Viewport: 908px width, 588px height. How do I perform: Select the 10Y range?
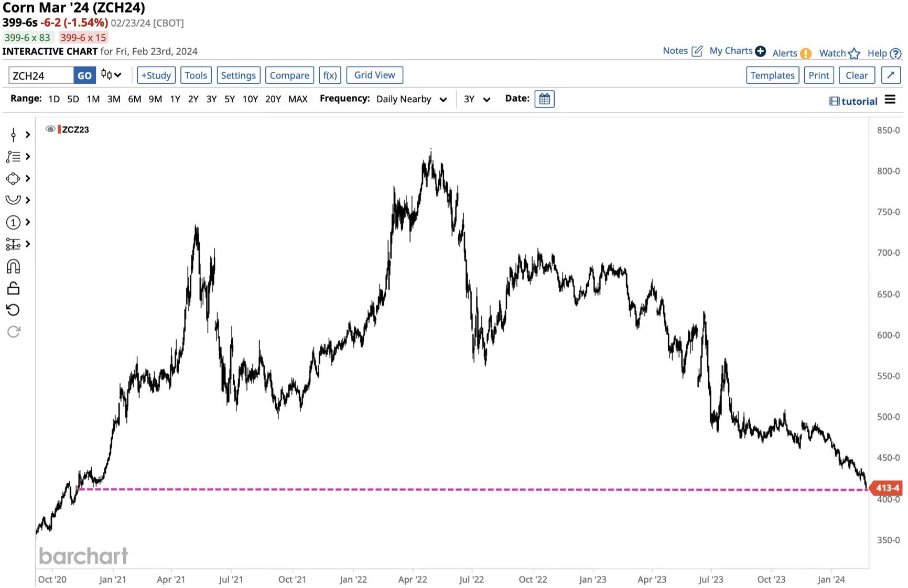click(x=250, y=99)
